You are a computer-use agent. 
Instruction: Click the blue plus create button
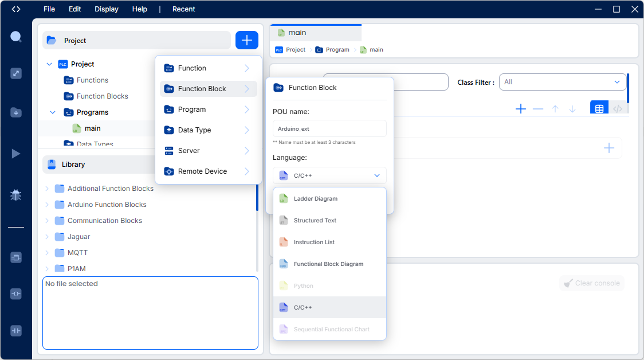pyautogui.click(x=247, y=40)
